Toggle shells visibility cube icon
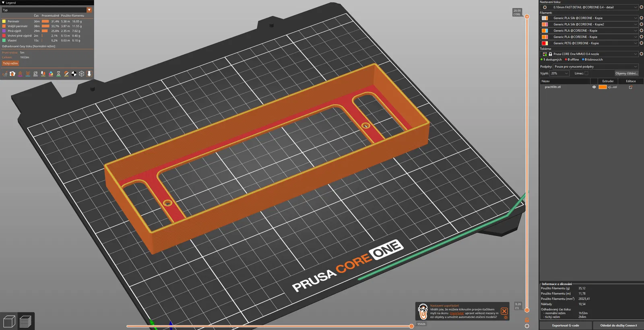644x330 pixels. pos(82,74)
